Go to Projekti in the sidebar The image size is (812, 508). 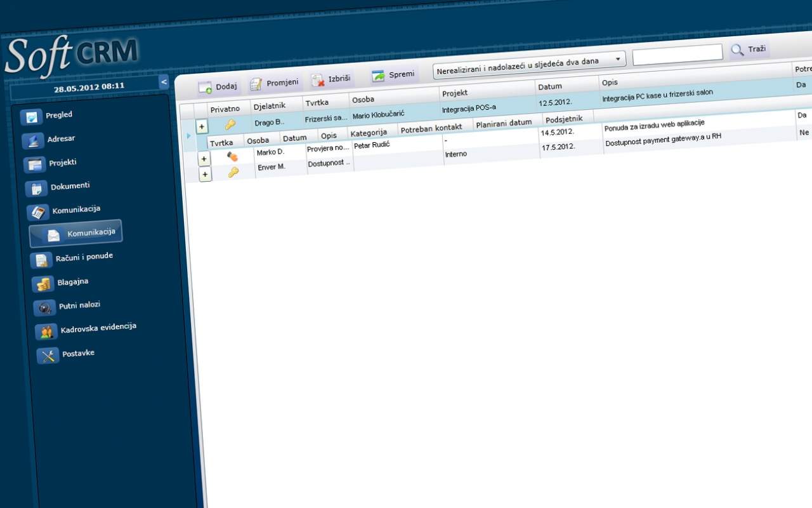point(50,163)
